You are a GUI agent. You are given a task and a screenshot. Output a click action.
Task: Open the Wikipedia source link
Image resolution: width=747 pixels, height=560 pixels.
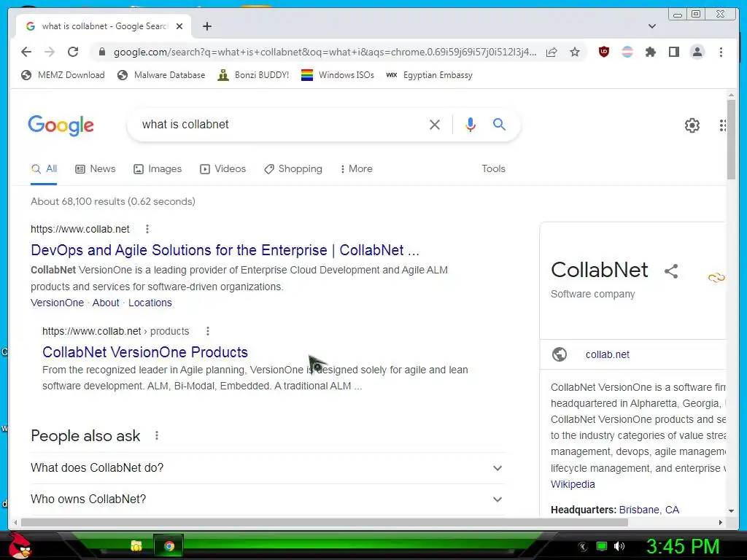click(x=573, y=484)
